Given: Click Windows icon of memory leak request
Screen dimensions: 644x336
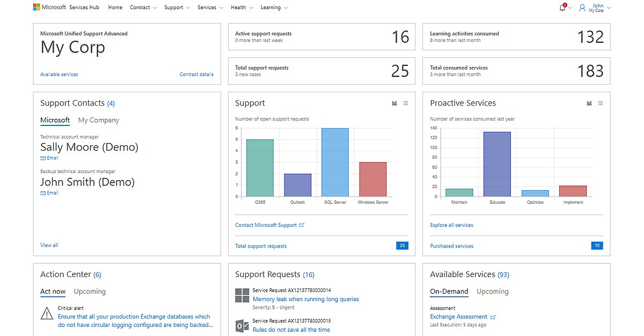Looking at the screenshot, I should (242, 295).
